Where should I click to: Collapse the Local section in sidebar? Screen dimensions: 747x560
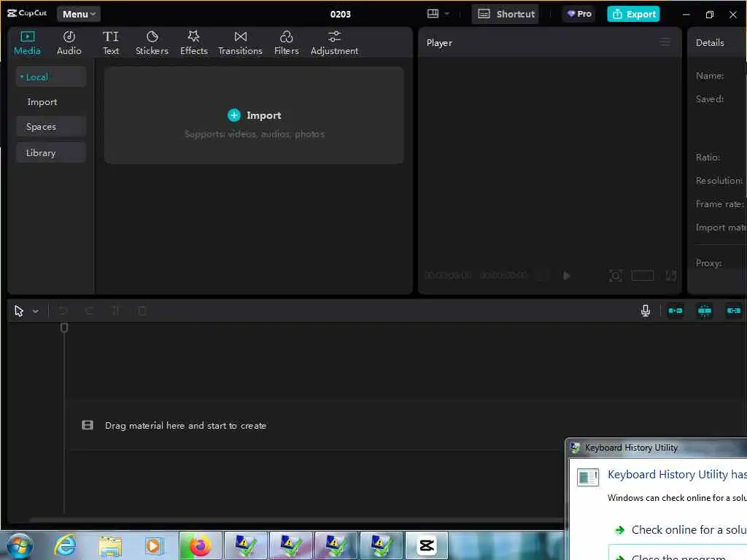point(50,77)
